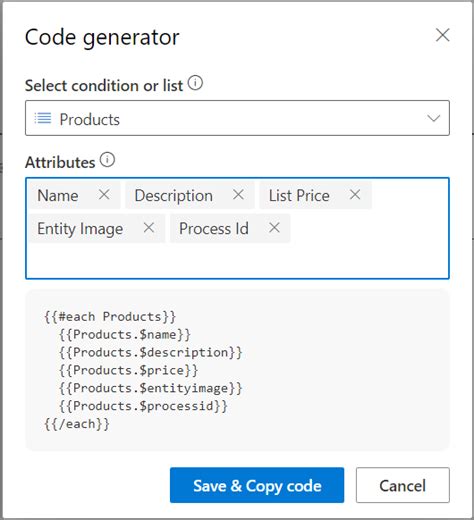Click the generated code preview block

(x=237, y=370)
